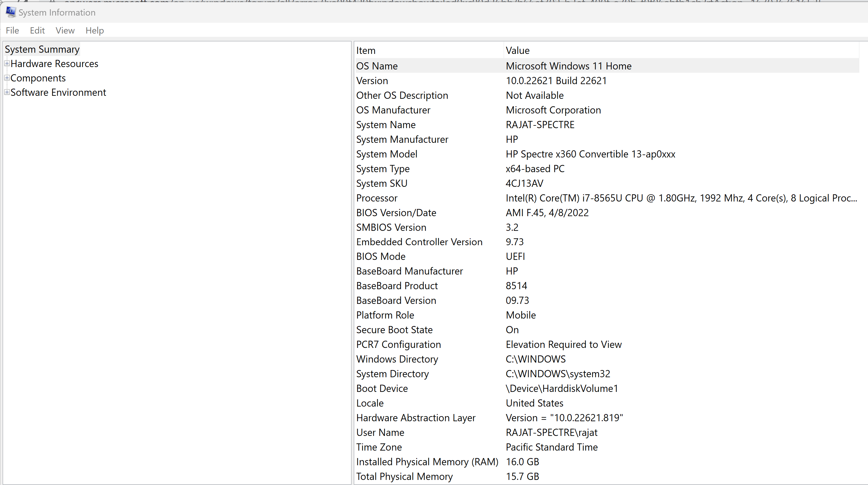The image size is (868, 485).
Task: Select the Boot Device row label
Action: pyautogui.click(x=382, y=389)
